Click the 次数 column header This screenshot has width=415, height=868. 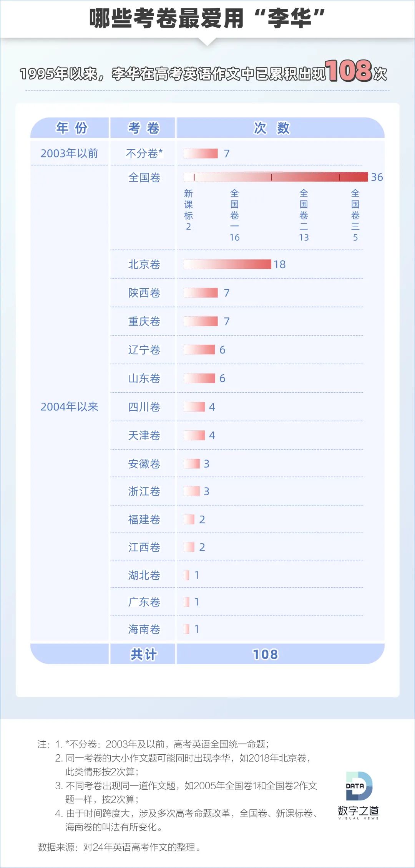pos(272,128)
